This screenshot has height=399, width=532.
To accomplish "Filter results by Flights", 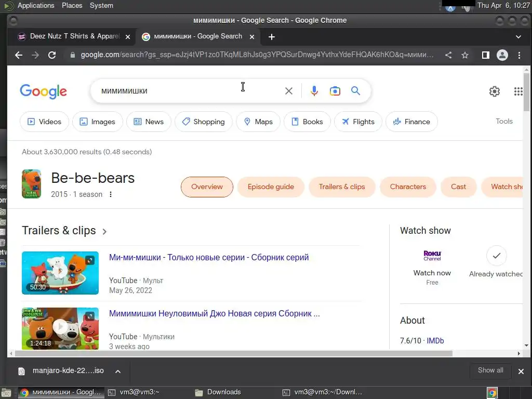I will [358, 122].
